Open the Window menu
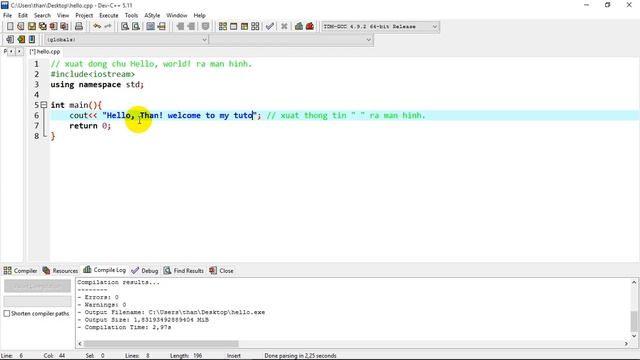 coord(177,16)
